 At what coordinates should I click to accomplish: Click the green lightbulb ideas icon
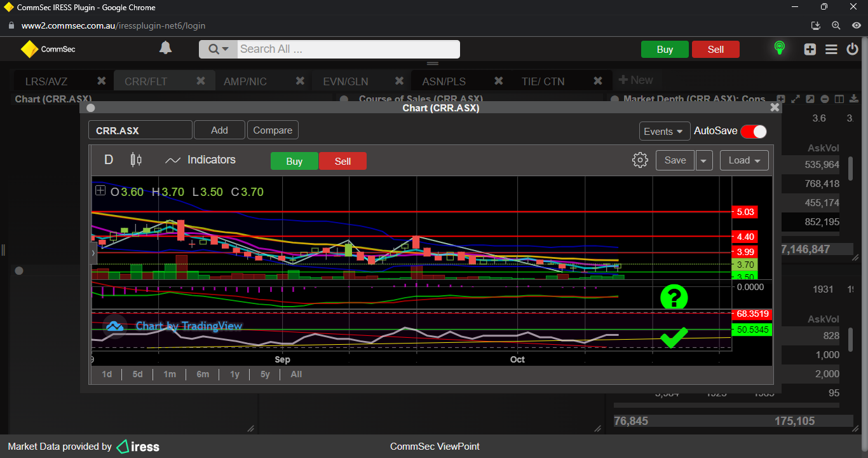tap(779, 48)
